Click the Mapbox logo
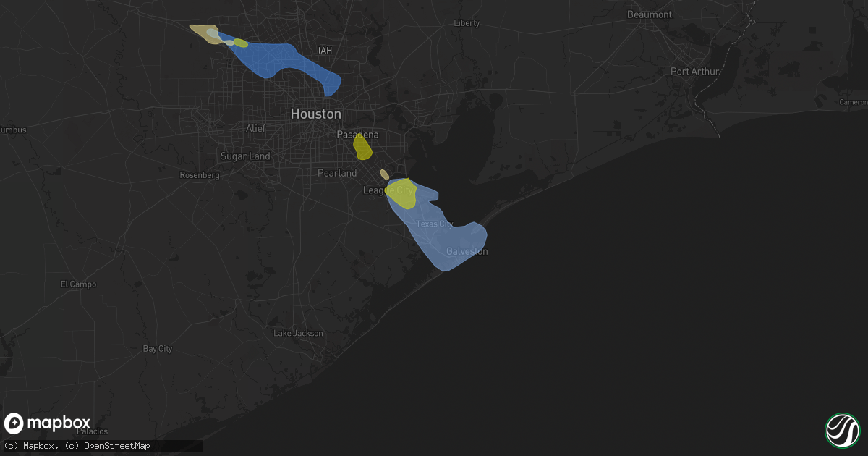Image resolution: width=868 pixels, height=456 pixels. coord(47,423)
